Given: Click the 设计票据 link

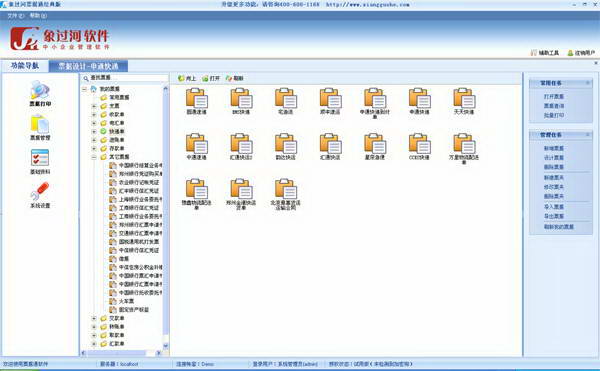Looking at the screenshot, I should pyautogui.click(x=554, y=158).
